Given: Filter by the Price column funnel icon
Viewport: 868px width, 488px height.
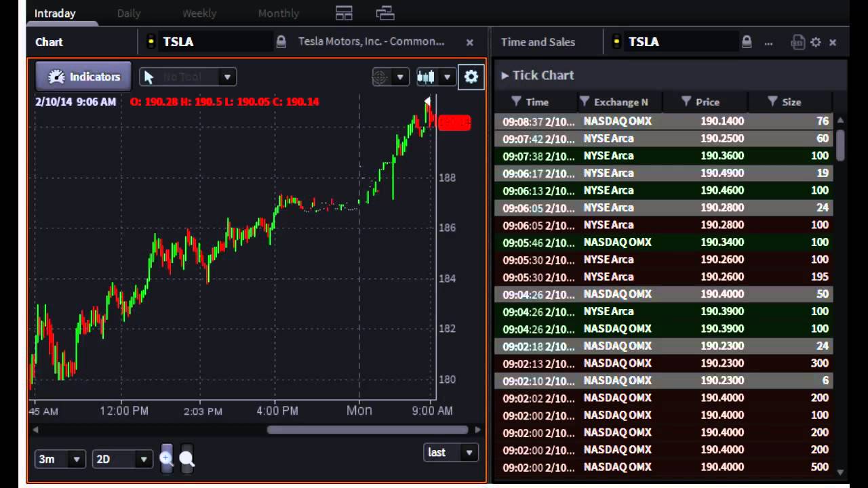Looking at the screenshot, I should [x=686, y=102].
